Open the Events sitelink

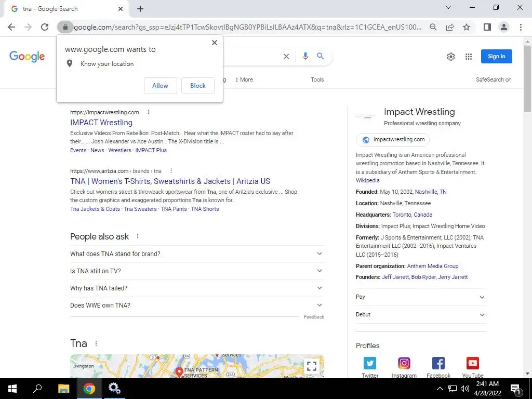tap(78, 150)
